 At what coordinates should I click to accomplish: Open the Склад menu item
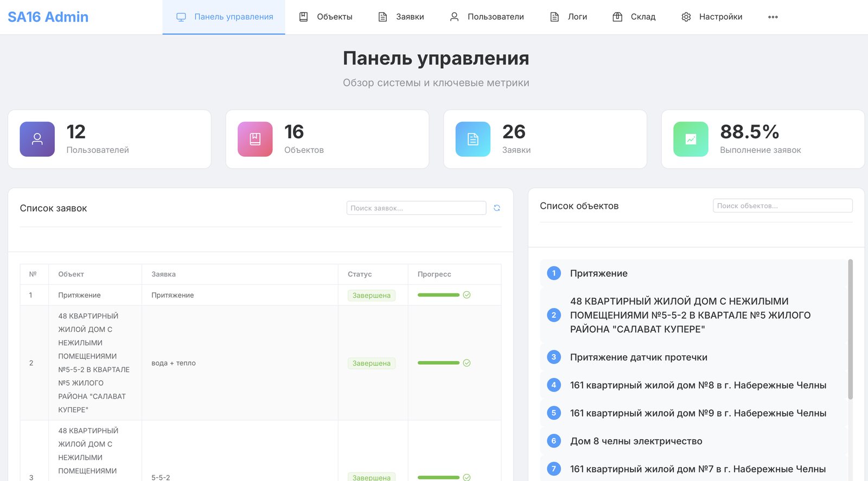click(634, 17)
